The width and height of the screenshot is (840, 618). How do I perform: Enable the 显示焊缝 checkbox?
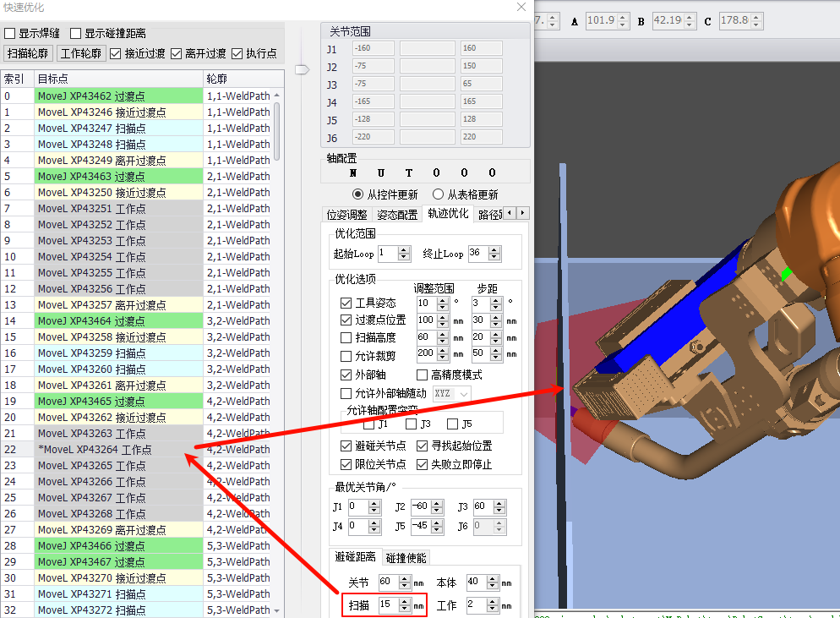click(x=10, y=34)
